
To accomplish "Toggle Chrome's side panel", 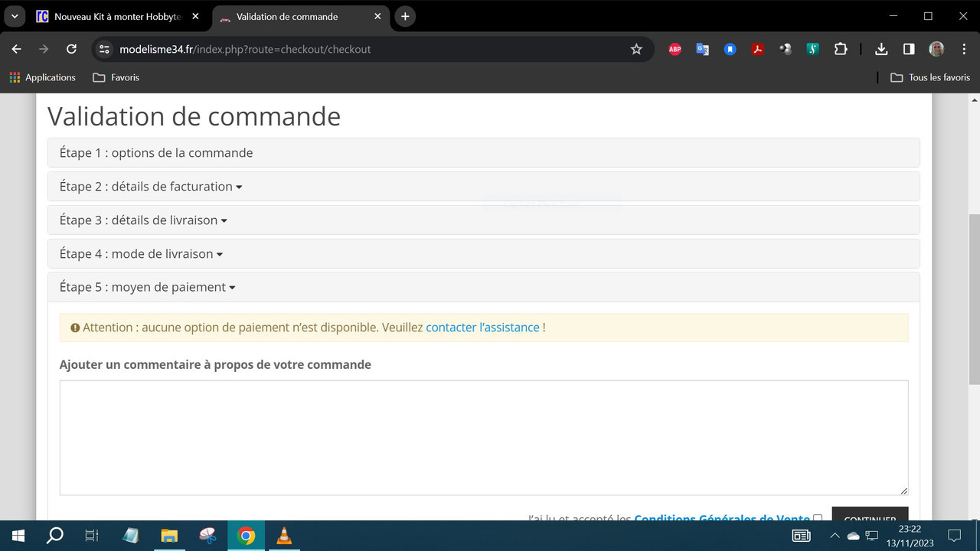I will 908,49.
